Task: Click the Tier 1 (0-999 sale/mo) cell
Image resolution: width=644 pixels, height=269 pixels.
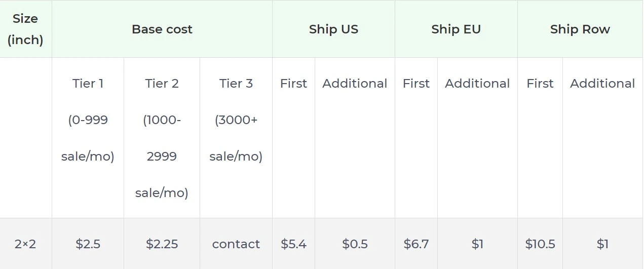Action: (88, 120)
